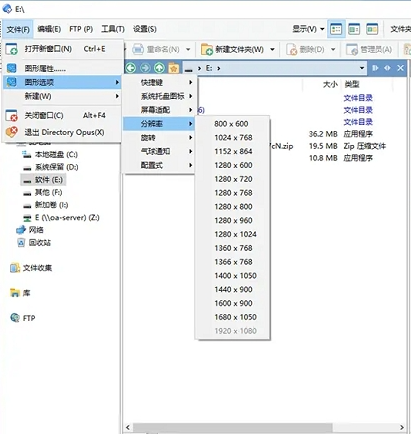Open the 删除(D) dropdown arrow
Image resolution: width=411 pixels, height=434 pixels.
(x=333, y=50)
